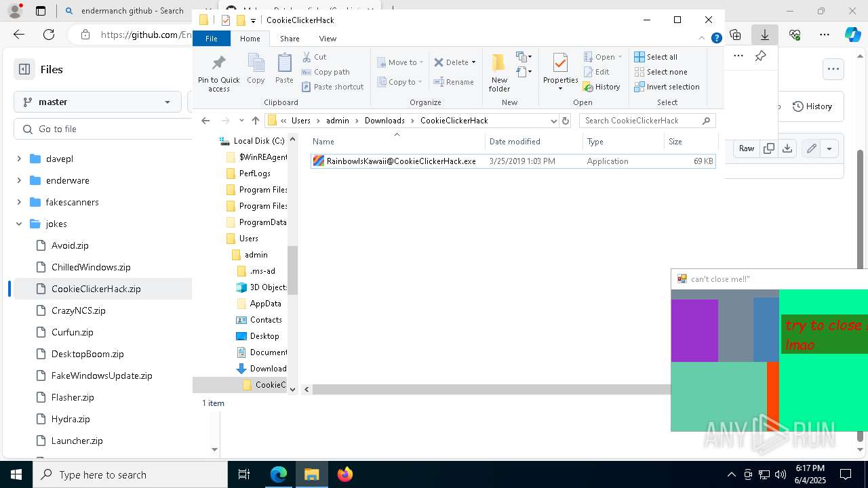The height and width of the screenshot is (488, 868).
Task: Click taskbar Type here to search box
Action: click(x=130, y=474)
